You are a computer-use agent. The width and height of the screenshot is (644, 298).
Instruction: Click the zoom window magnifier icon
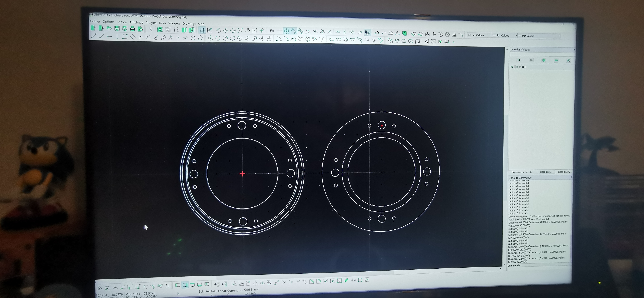[255, 31]
